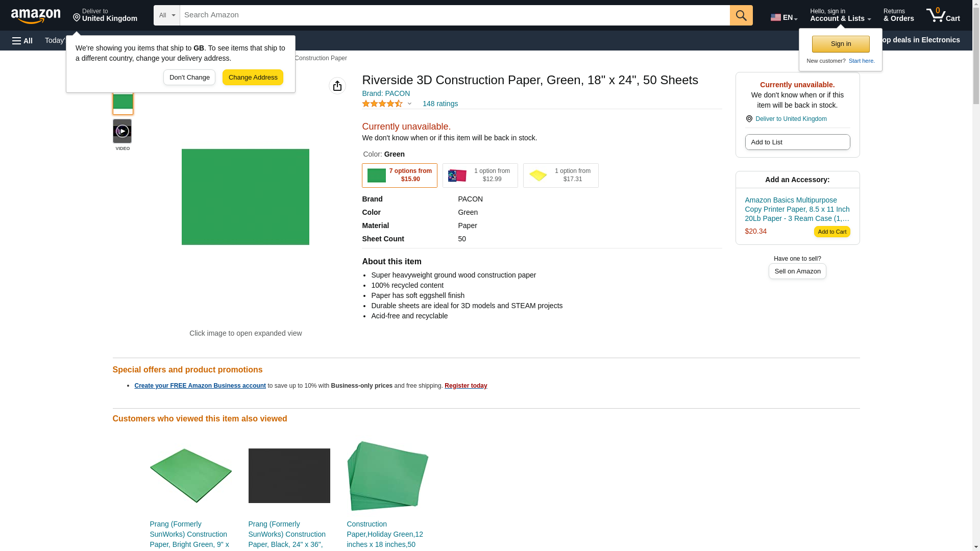Viewport: 980px width, 551px height.
Task: Open the All hamburger menu
Action: click(x=22, y=40)
